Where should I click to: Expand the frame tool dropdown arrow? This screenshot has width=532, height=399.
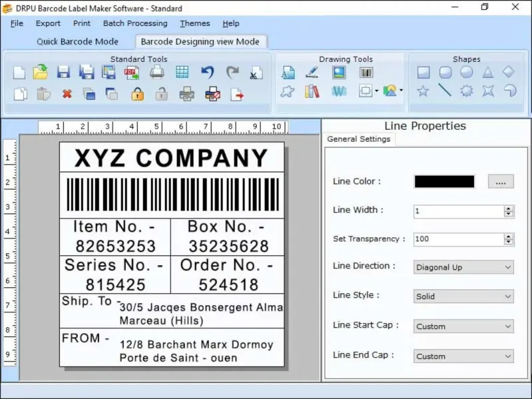click(376, 90)
